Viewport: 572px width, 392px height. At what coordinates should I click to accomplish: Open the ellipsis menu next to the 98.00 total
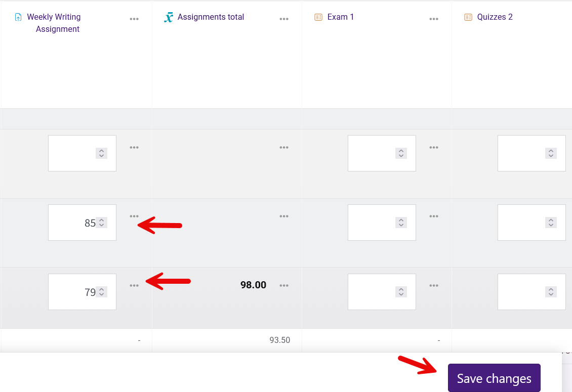[284, 285]
